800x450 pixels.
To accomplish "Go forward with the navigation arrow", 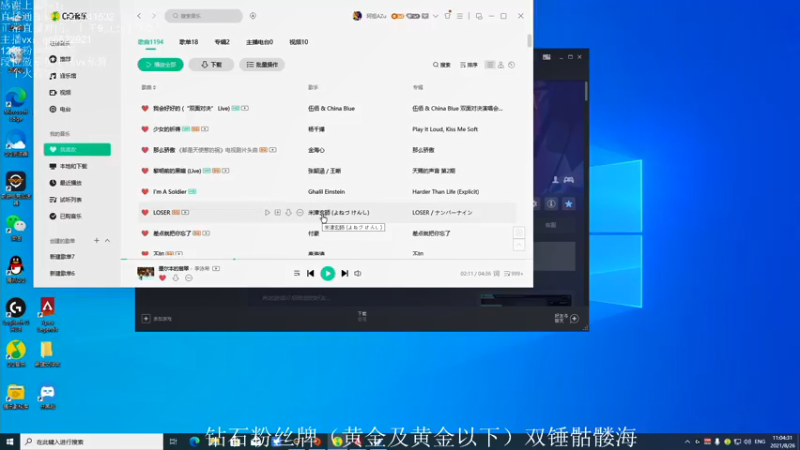I will point(154,16).
